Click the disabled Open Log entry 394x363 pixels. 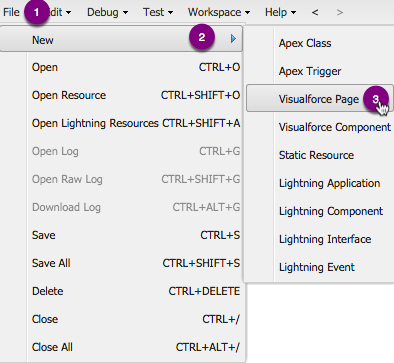(x=136, y=151)
